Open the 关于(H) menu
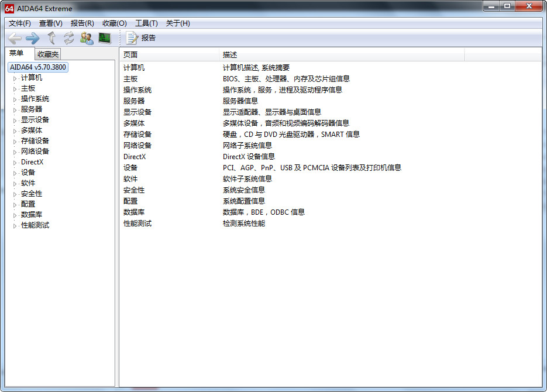This screenshot has width=547, height=392. pyautogui.click(x=178, y=23)
